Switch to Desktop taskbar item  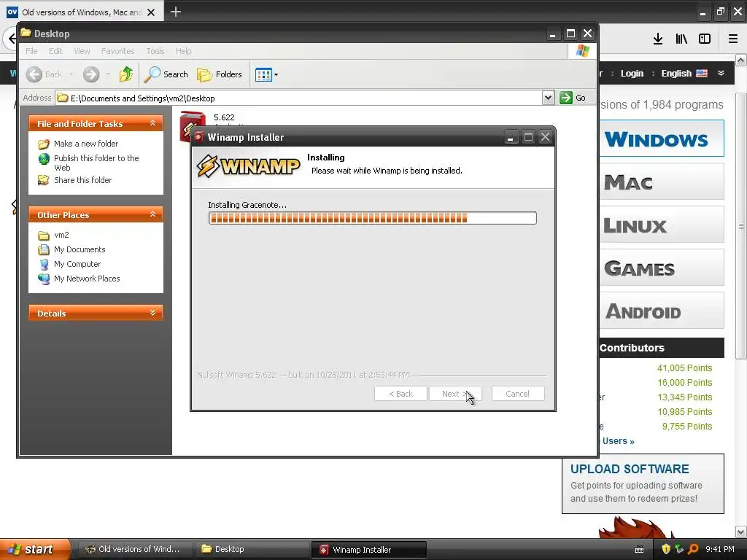(x=252, y=549)
